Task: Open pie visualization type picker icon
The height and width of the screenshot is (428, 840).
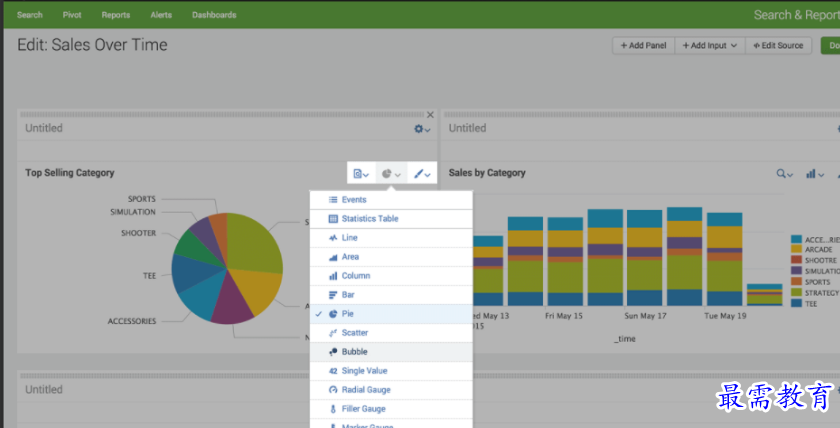Action: 391,174
